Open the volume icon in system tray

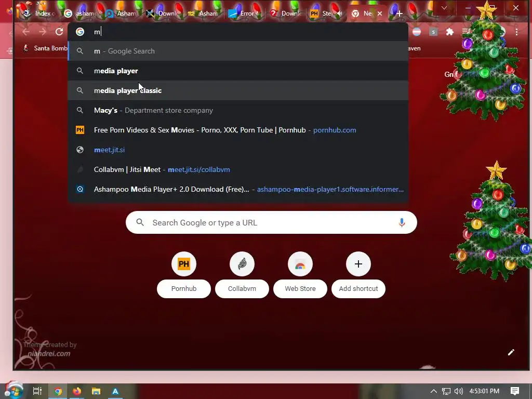coord(458,391)
